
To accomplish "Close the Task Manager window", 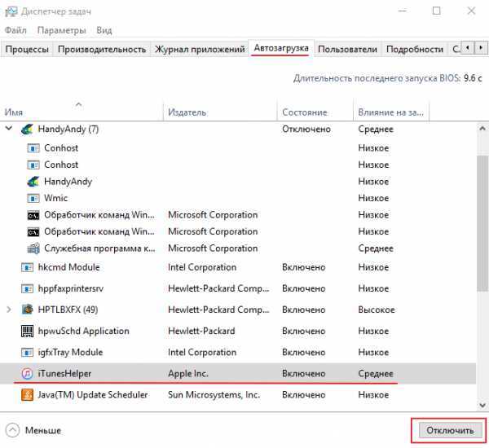I will point(471,11).
